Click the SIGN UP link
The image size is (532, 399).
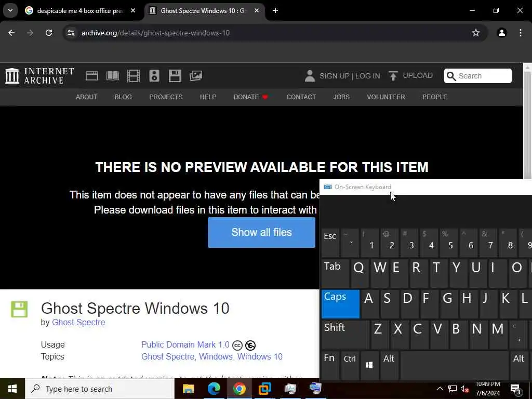tap(335, 76)
